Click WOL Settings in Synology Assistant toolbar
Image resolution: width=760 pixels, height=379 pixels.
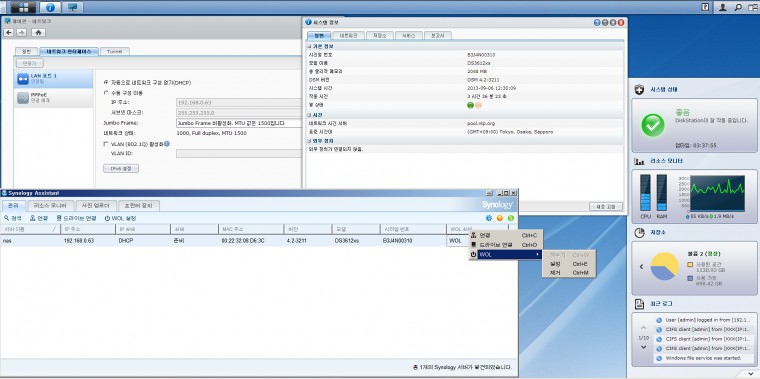[x=120, y=219]
